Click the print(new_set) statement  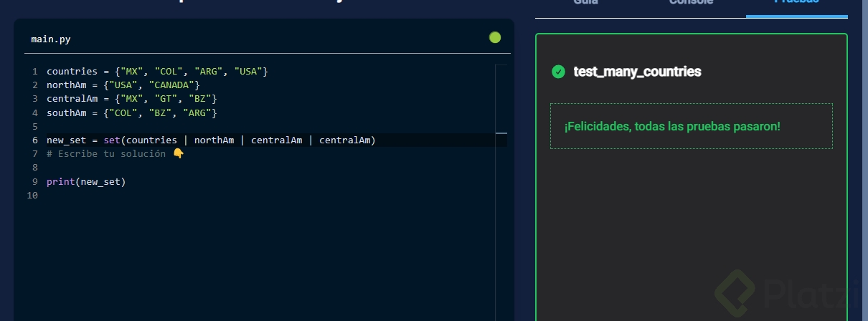tap(86, 182)
